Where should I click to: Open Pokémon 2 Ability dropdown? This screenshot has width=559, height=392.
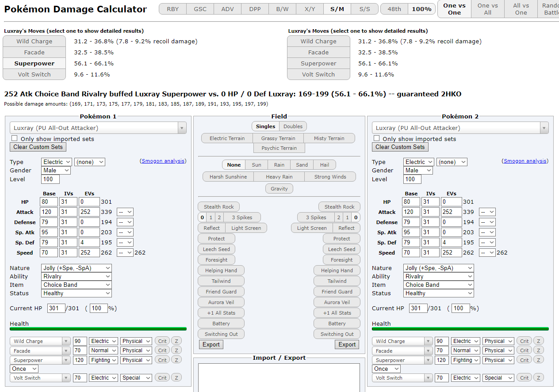[439, 277]
